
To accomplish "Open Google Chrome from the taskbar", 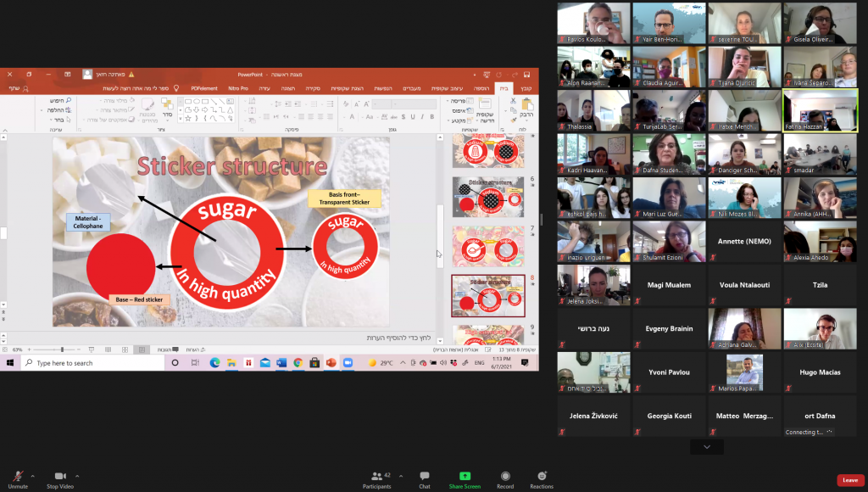I will 298,363.
